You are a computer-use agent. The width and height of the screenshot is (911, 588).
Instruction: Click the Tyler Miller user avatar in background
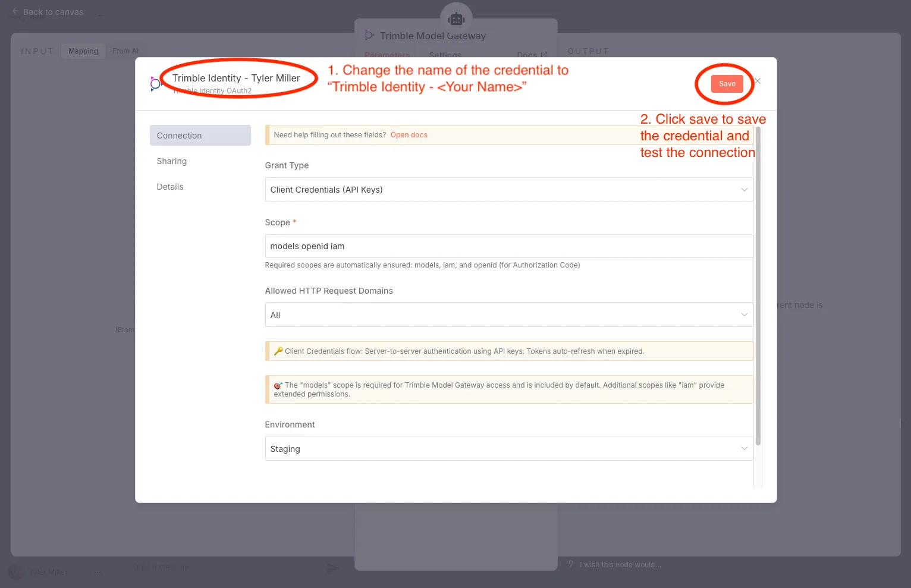point(16,572)
